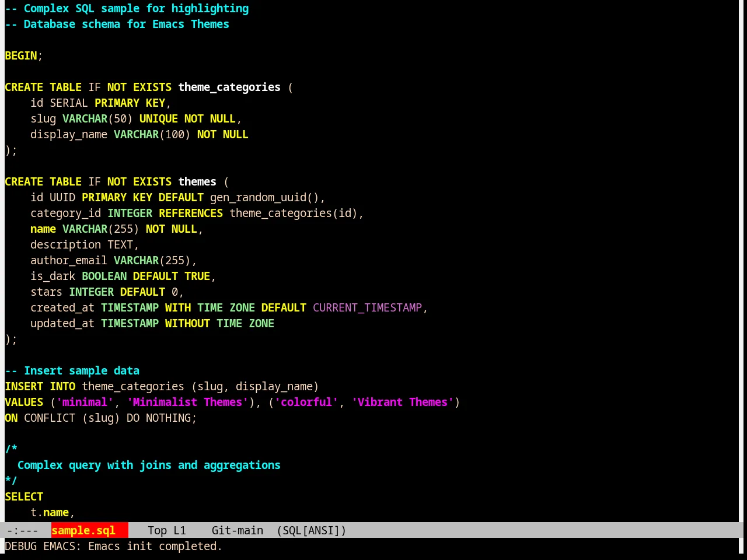Click the INSERT INTO statement keywords
Screen dimensions: 747x560
point(40,386)
